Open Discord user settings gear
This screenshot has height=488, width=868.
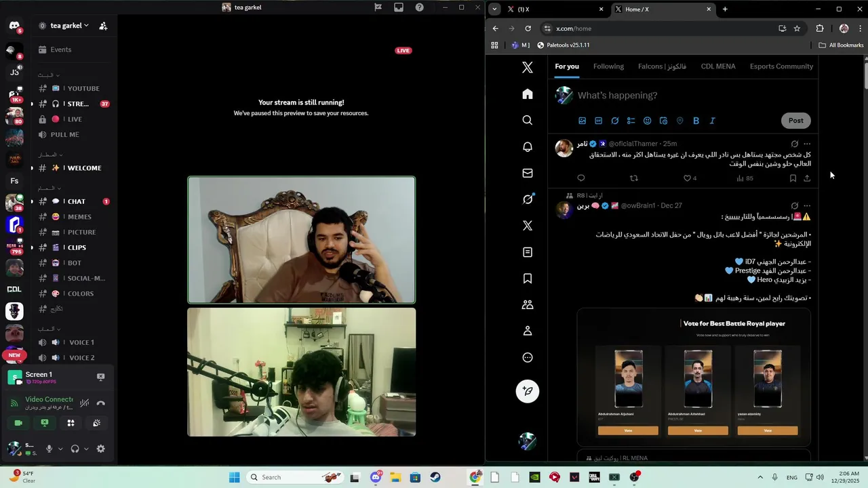pyautogui.click(x=101, y=449)
